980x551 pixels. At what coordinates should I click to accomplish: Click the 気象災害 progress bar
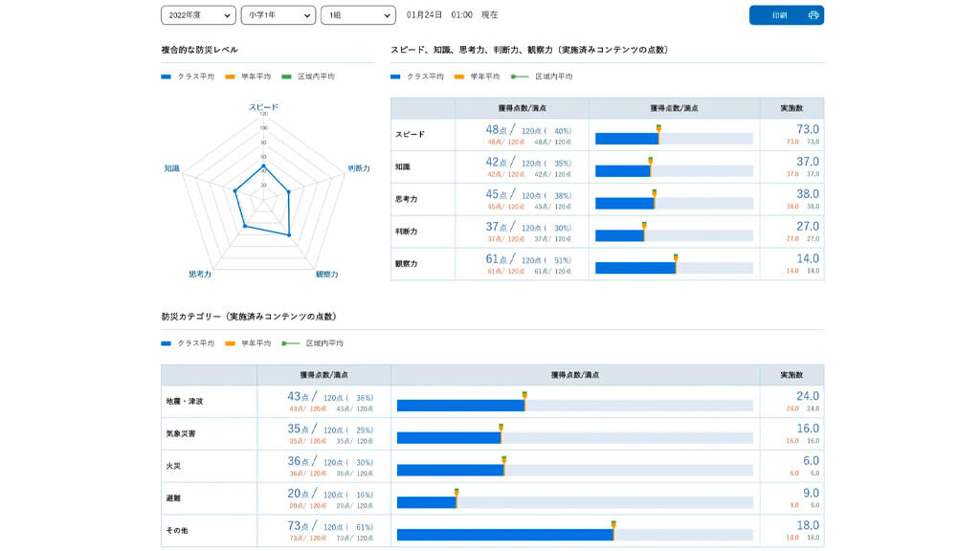pos(575,438)
